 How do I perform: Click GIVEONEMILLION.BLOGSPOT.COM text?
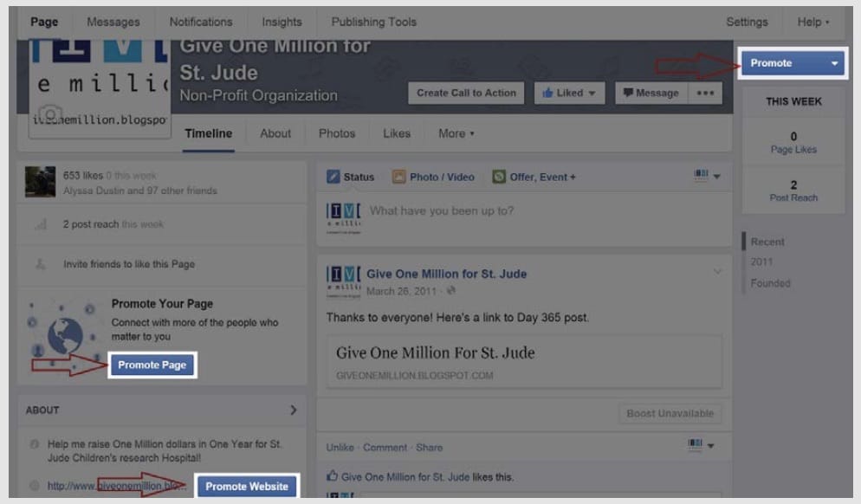coord(415,376)
